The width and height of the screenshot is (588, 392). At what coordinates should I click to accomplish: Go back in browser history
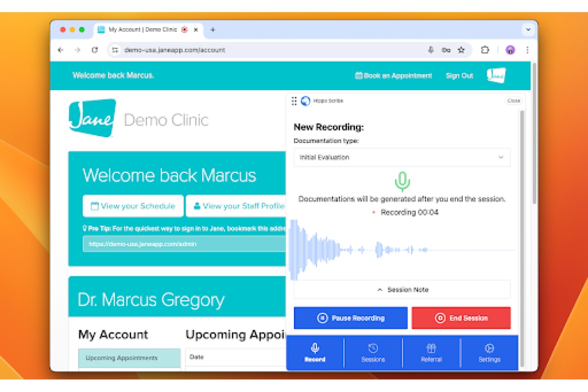pyautogui.click(x=60, y=50)
